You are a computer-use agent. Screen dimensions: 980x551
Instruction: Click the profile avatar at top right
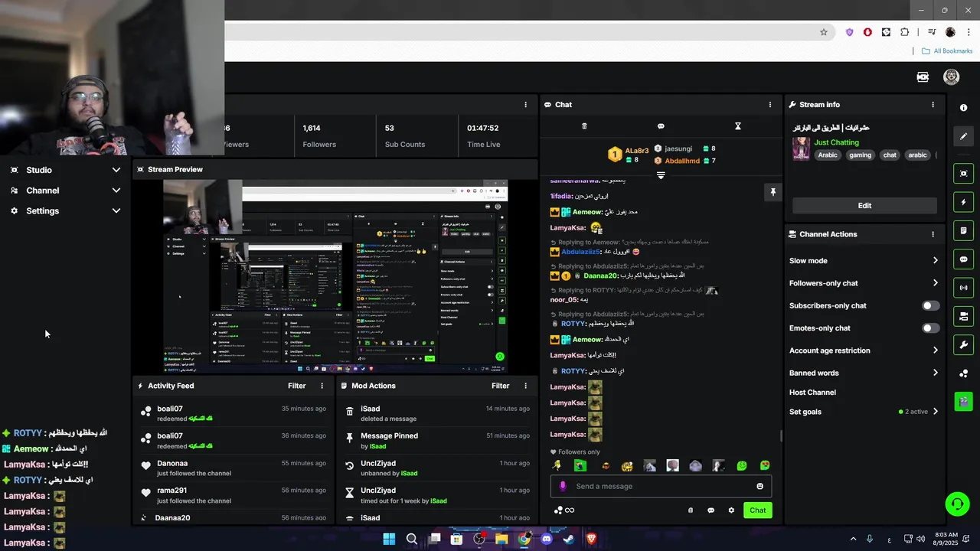pos(951,77)
